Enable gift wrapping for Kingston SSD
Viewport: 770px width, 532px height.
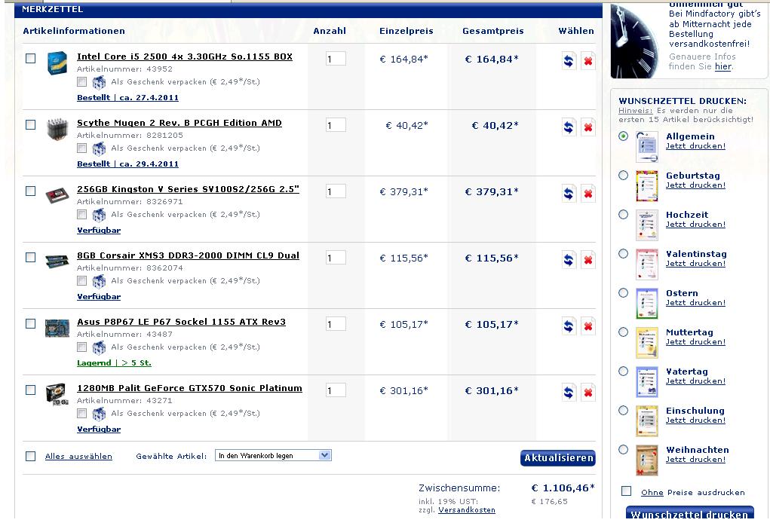coord(81,215)
